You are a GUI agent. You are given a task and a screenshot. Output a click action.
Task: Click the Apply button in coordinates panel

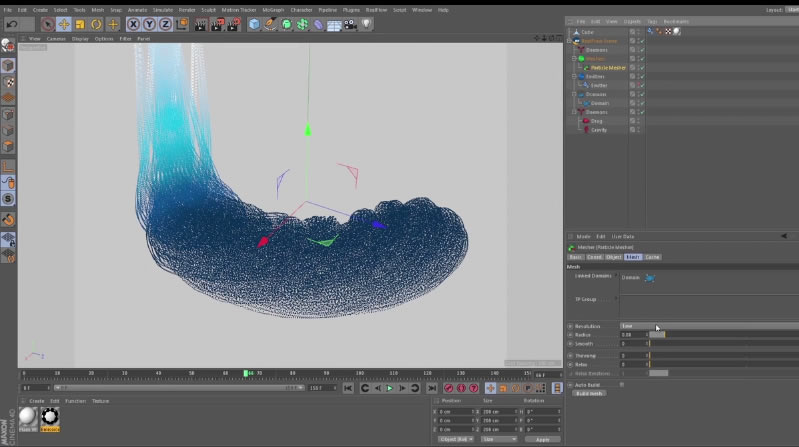coord(543,439)
